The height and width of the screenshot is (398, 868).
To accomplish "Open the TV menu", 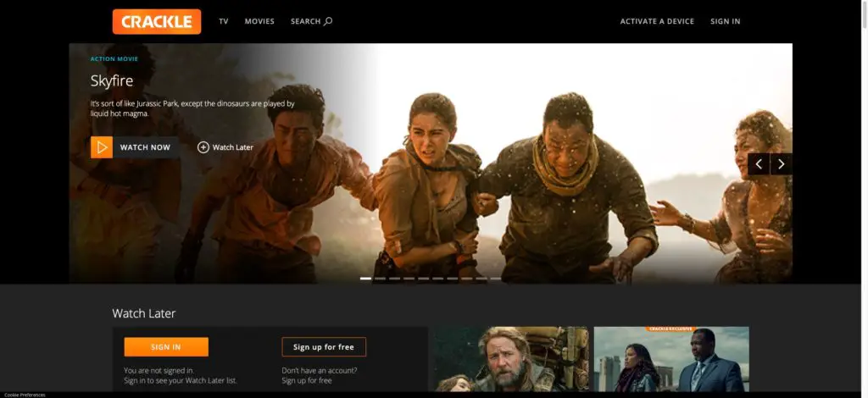I will 224,21.
